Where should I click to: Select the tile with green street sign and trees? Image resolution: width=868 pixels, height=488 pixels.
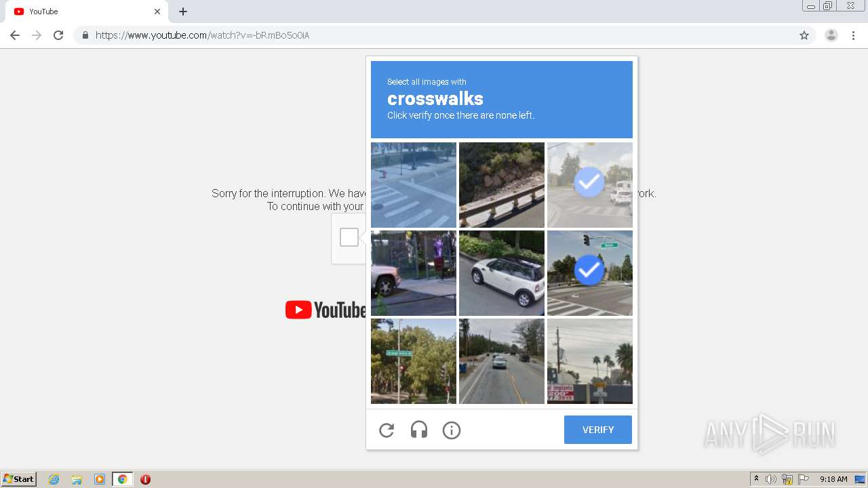click(414, 361)
